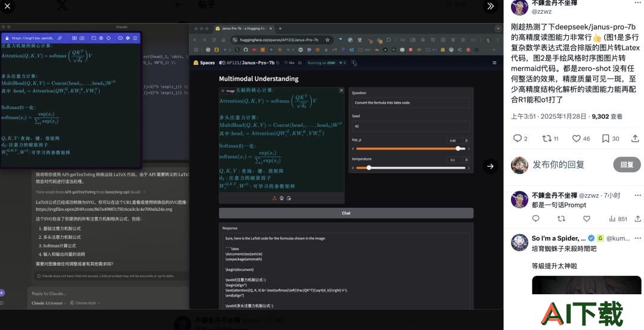Like the Janus-Pro-7b space
Screen dimensions: 644x330
click(x=290, y=63)
